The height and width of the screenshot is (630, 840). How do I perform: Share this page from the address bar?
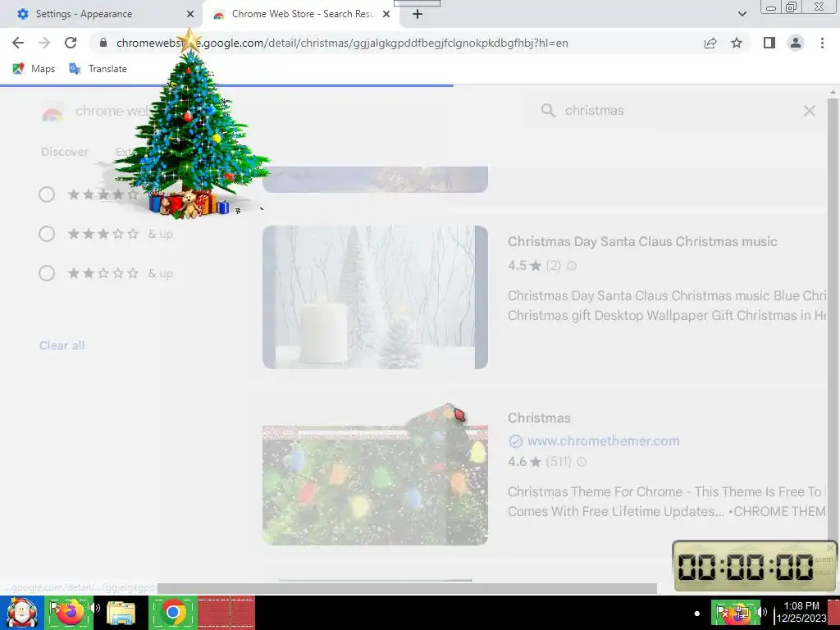coord(710,43)
